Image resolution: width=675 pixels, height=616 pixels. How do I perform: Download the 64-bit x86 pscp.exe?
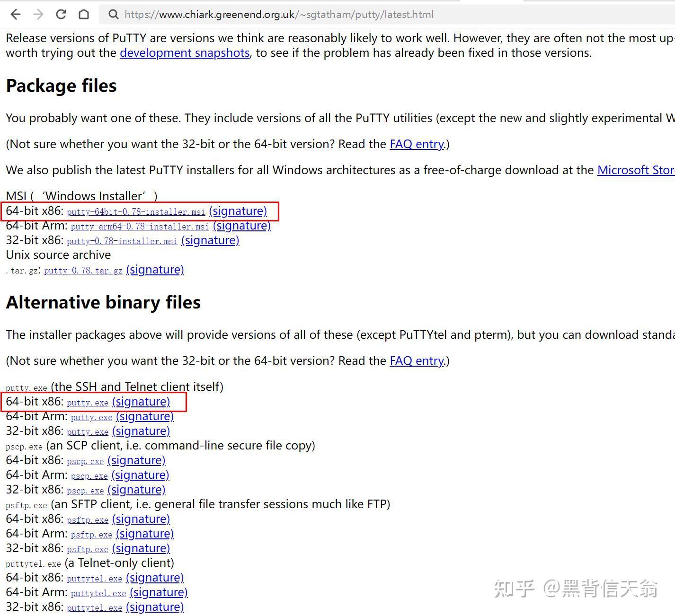(85, 461)
